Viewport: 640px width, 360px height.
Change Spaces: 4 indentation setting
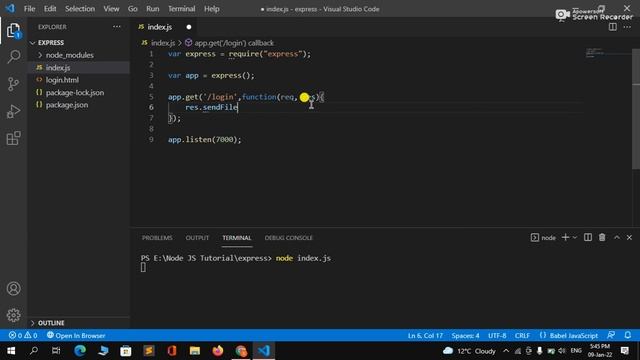coord(465,336)
